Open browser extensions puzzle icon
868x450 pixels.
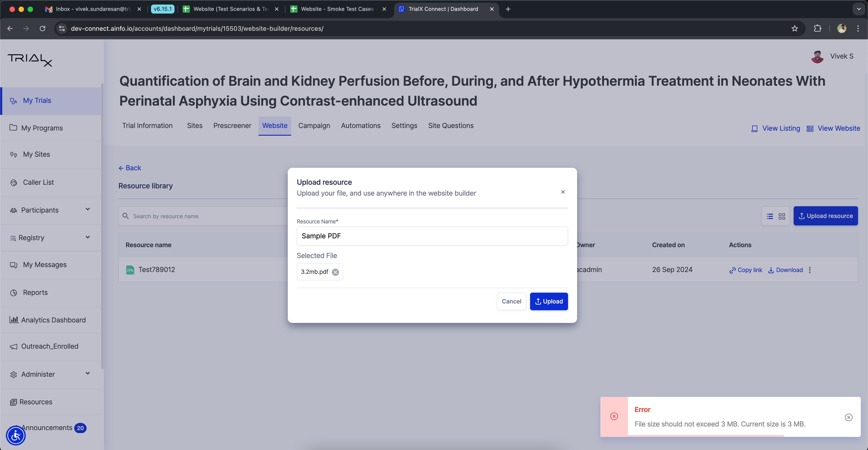point(817,29)
